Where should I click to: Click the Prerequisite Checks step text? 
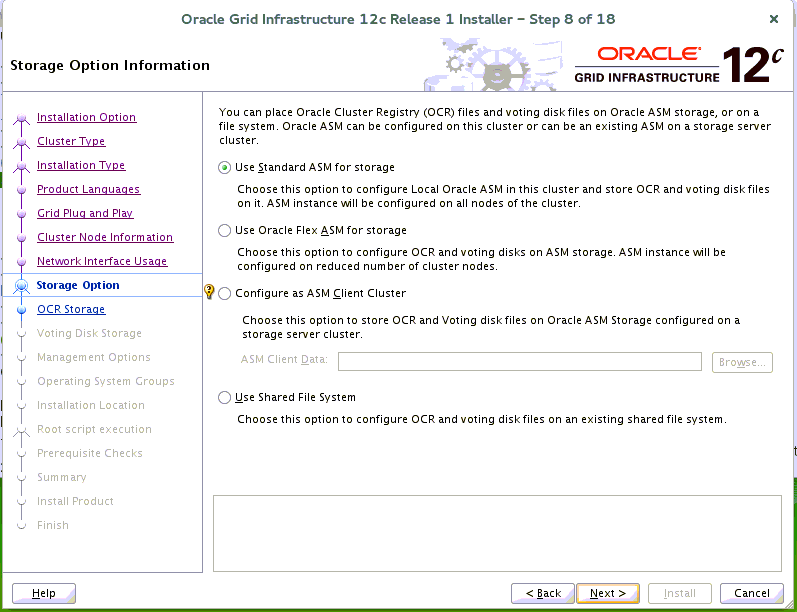pos(90,453)
